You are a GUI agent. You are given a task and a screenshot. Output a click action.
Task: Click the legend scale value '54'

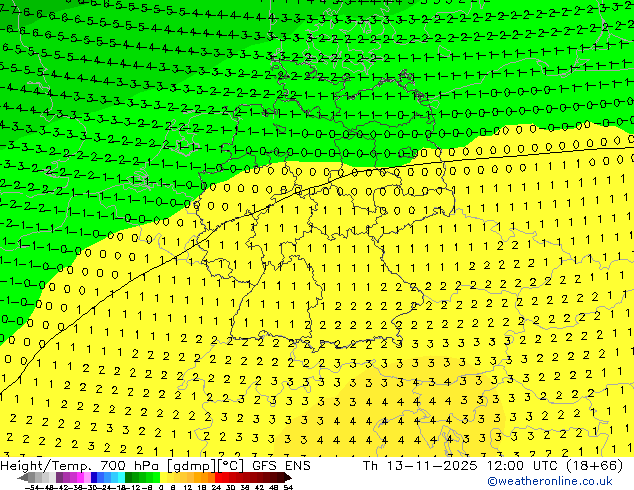click(288, 488)
